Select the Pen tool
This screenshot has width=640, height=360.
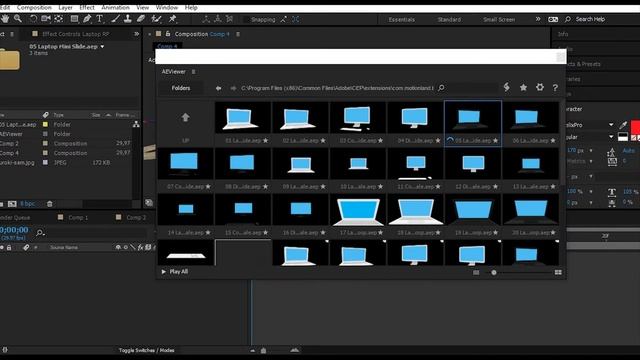87,19
